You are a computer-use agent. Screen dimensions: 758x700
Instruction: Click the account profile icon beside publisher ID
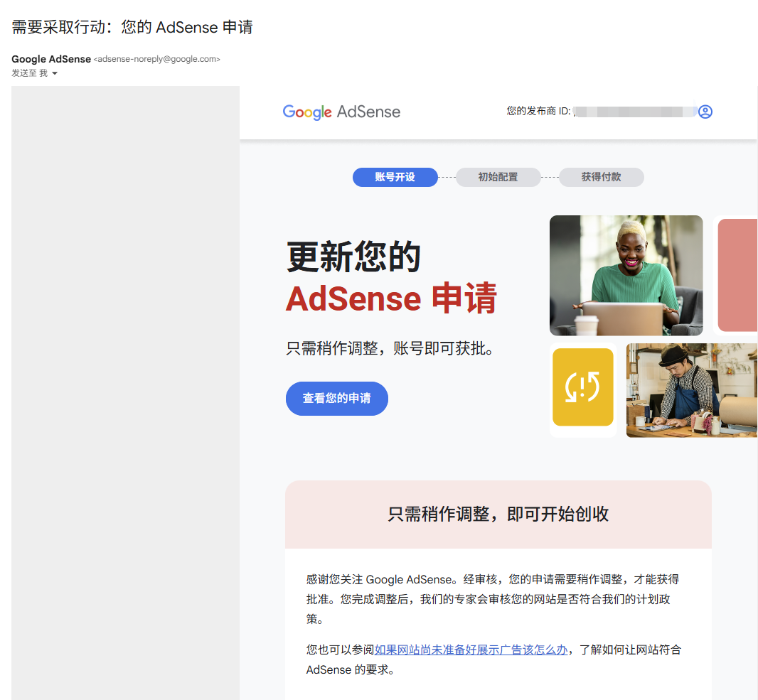705,112
